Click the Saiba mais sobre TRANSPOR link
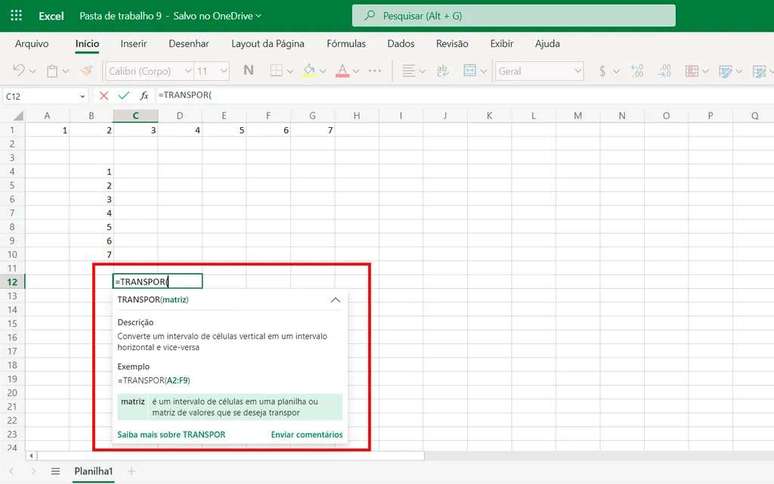Screen dimensions: 774x484 tap(171, 435)
